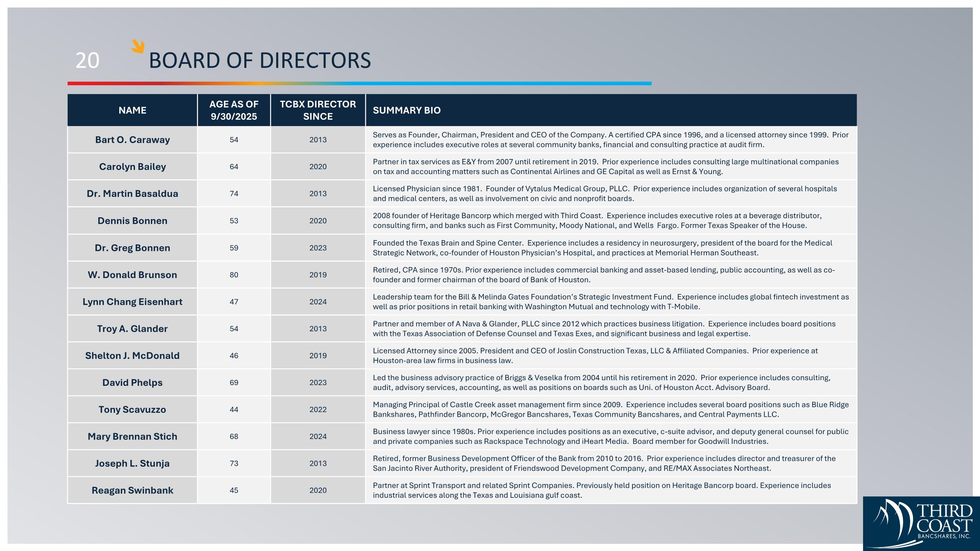Select the Tony Scavuzzo name cell
Screen dimensions: 980x551
tap(132, 410)
